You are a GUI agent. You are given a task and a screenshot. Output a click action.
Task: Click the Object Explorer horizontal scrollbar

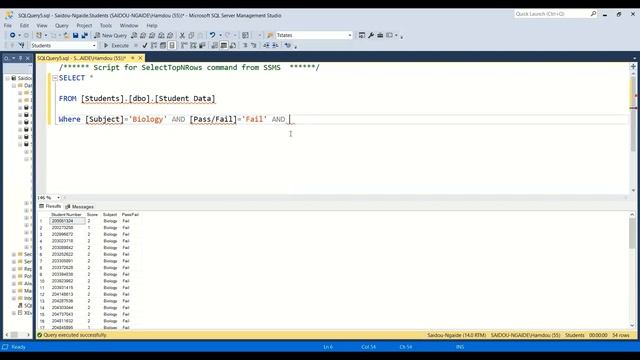[17, 335]
